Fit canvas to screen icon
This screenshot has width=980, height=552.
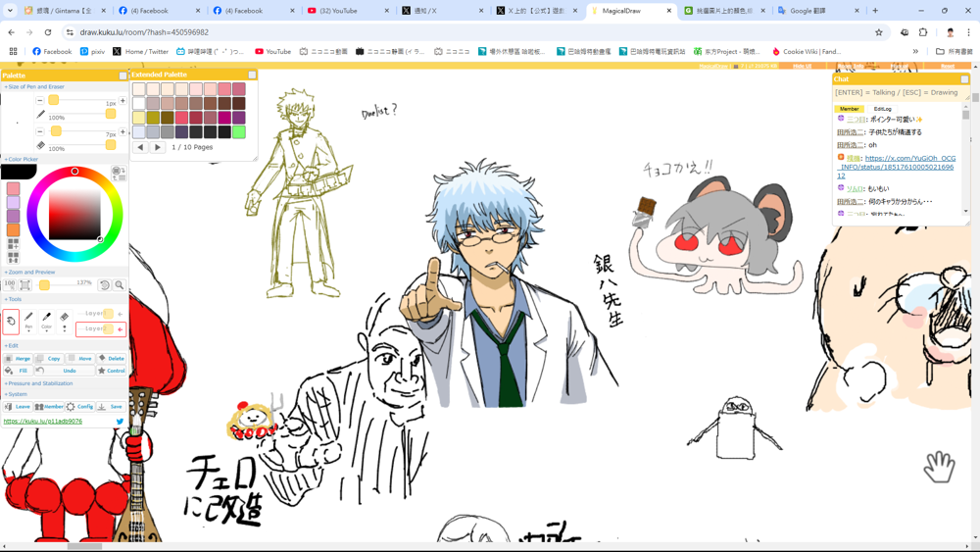tap(25, 284)
